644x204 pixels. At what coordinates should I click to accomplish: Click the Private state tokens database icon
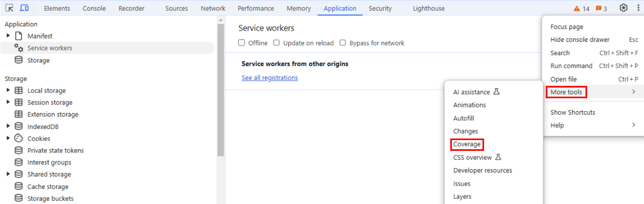coord(19,150)
